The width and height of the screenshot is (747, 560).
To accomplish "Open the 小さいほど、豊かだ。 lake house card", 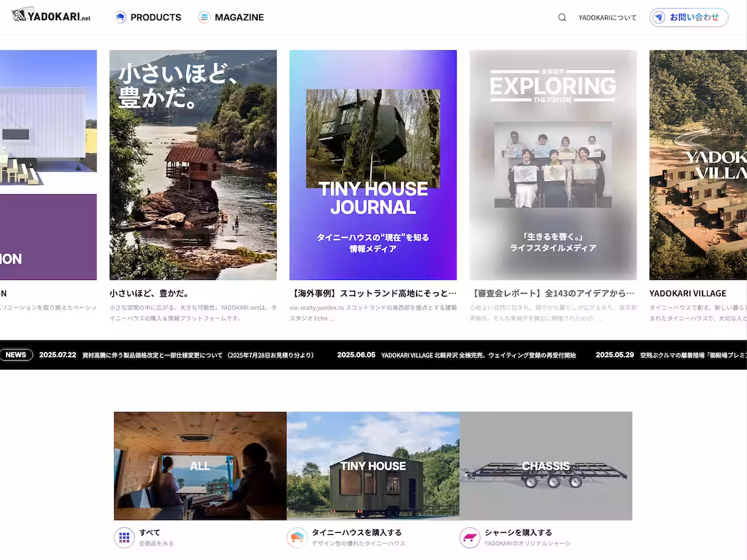I will pos(193,165).
